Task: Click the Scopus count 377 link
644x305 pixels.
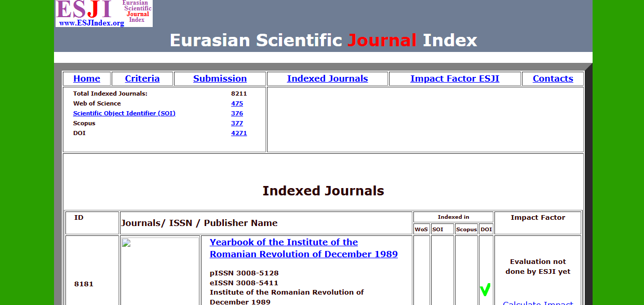Action: click(237, 123)
